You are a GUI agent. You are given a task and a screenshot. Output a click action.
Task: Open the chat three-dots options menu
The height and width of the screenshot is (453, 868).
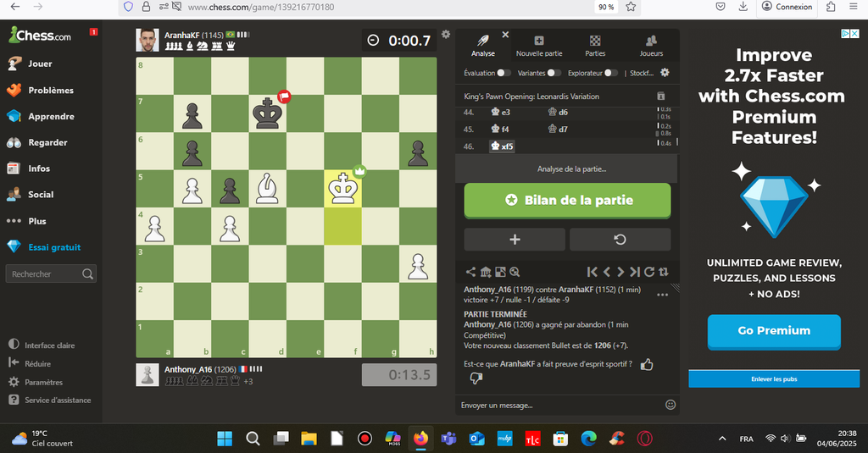pyautogui.click(x=663, y=295)
